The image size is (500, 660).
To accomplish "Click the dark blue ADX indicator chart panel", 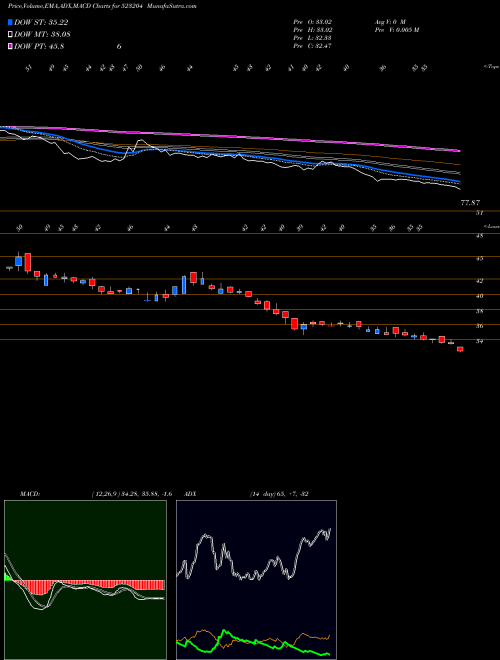I will coord(256,580).
